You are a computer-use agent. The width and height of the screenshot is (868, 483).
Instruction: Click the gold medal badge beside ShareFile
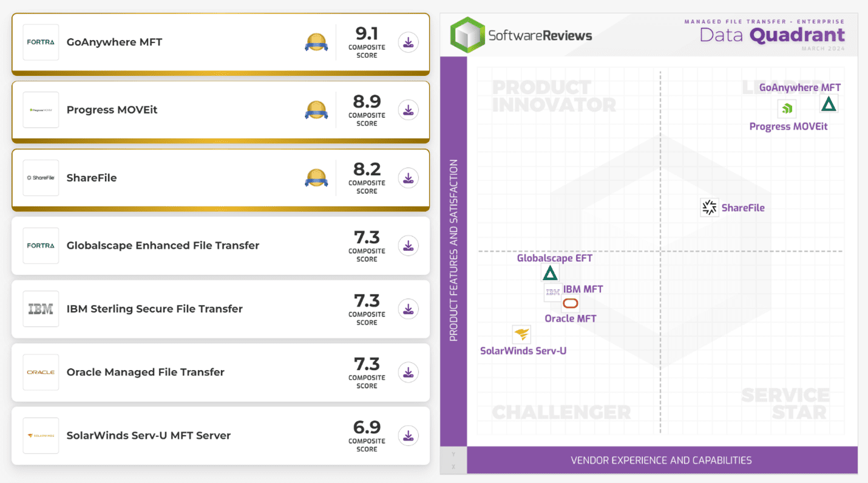[316, 177]
